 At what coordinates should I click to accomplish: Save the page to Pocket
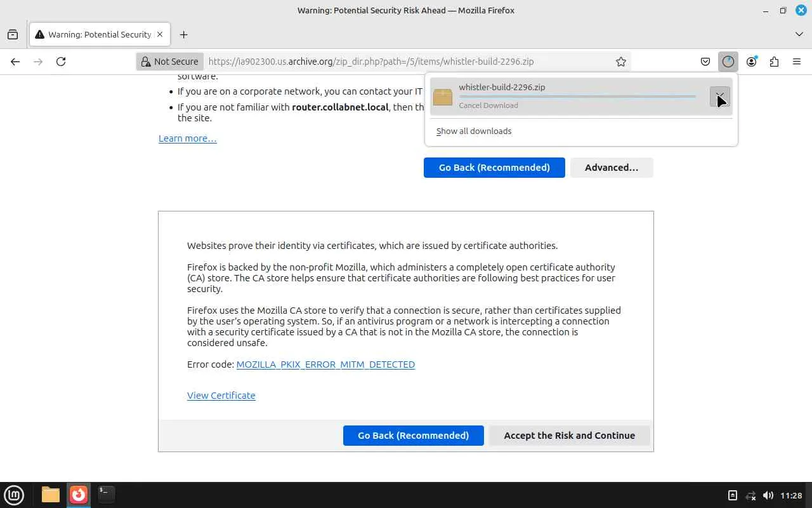pos(705,62)
